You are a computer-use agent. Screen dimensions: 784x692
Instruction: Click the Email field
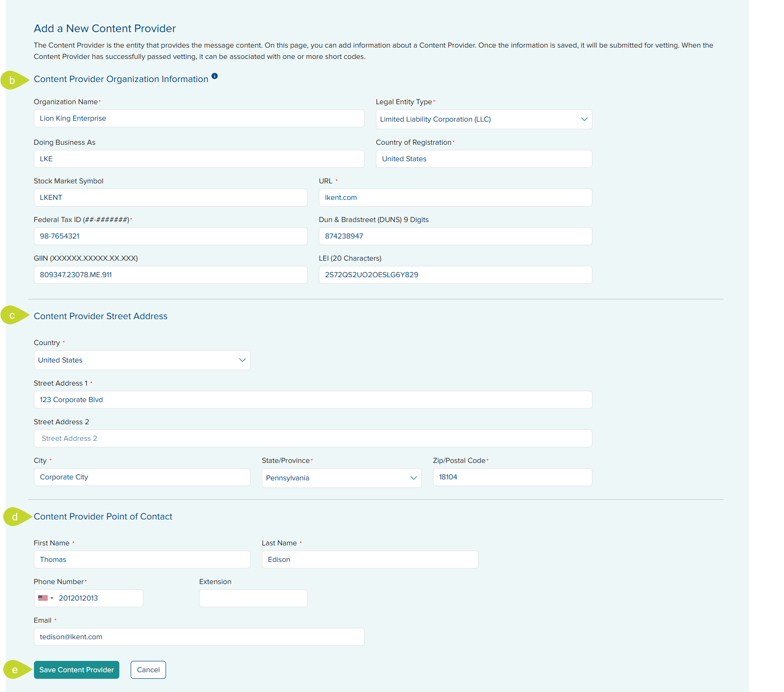pos(199,637)
